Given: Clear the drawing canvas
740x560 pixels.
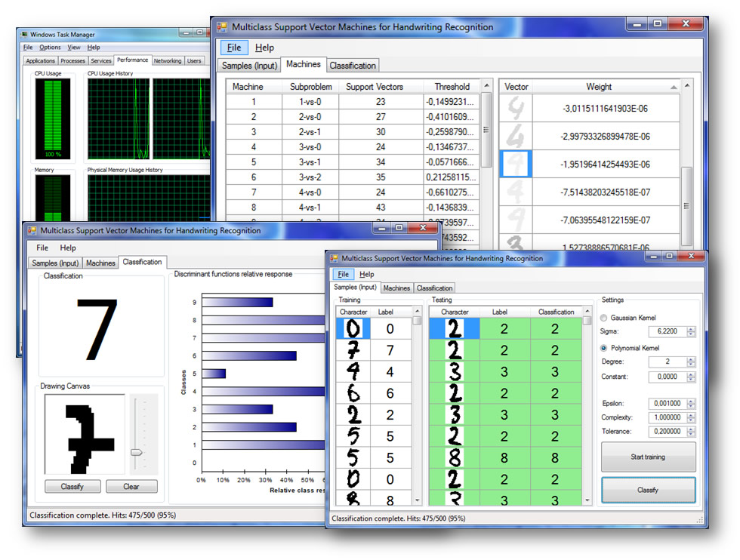Looking at the screenshot, I should pos(131,487).
